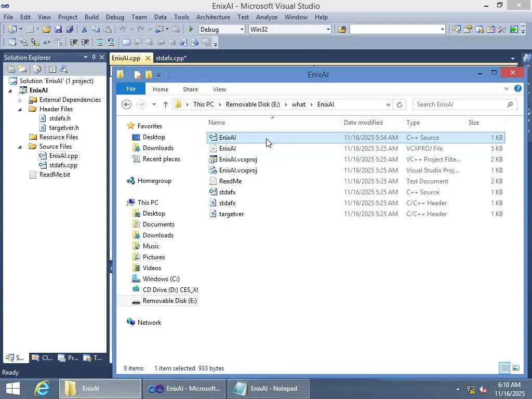
Task: Click Solution Explorer Properties toolbar icon
Action: pyautogui.click(x=11, y=69)
